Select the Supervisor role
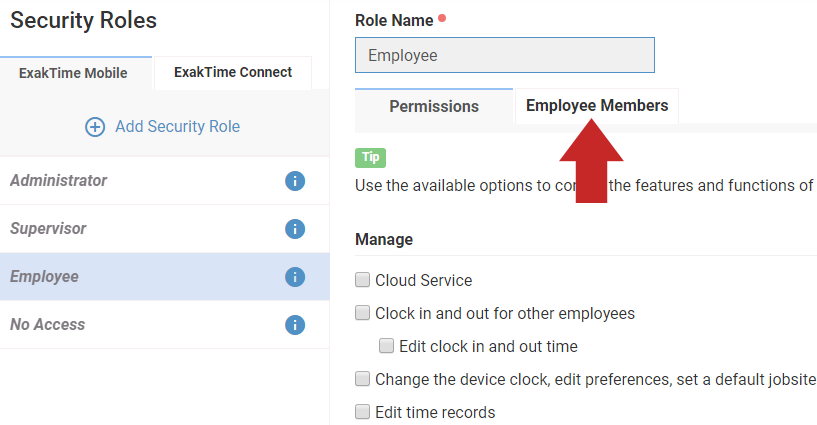The image size is (817, 425). (x=165, y=229)
